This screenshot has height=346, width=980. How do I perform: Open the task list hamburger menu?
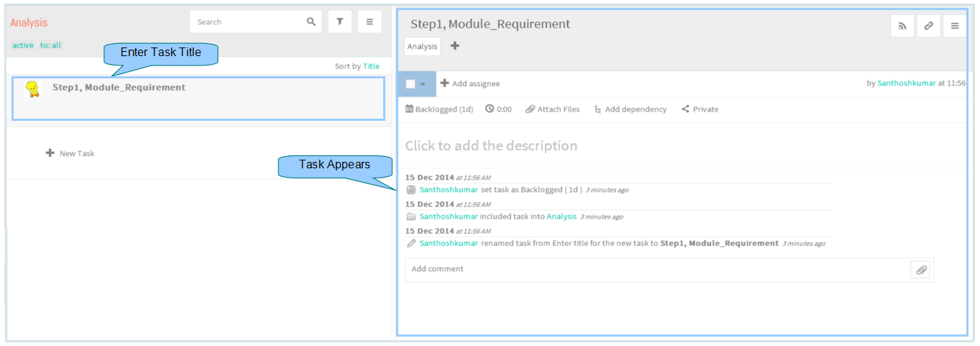tap(370, 22)
